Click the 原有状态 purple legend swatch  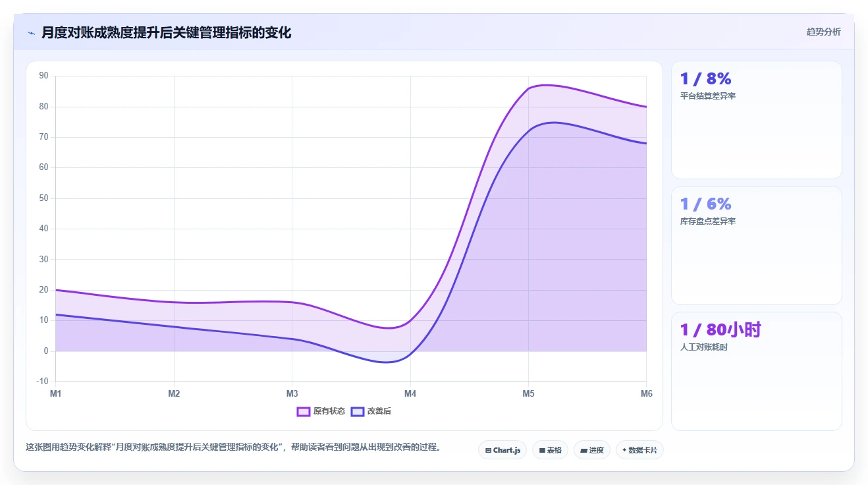point(304,411)
